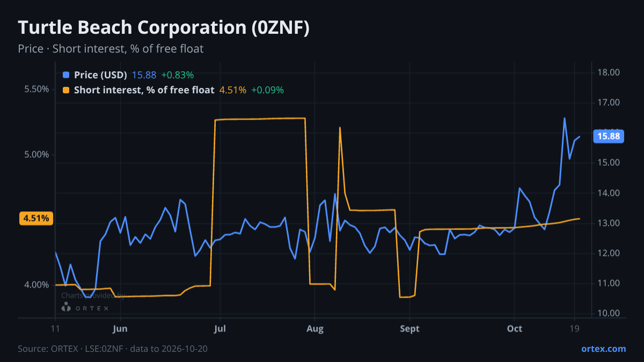Click the 17.00 right axis label
This screenshot has width=644, height=362.
(x=609, y=102)
